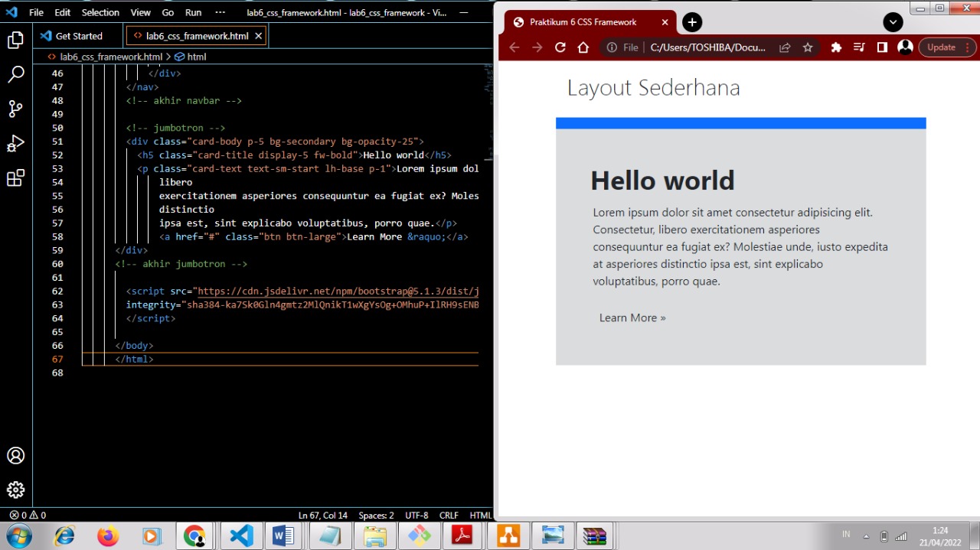Click the Chrome forward arrow
Viewport: 980px width, 550px height.
537,47
